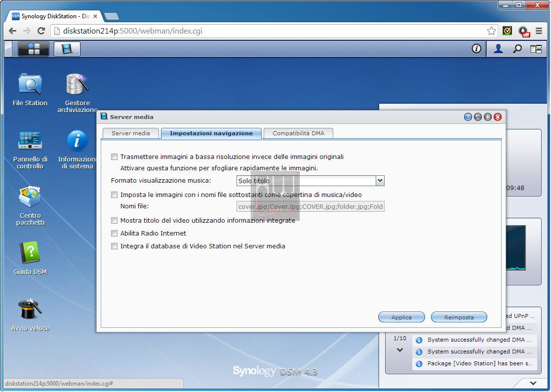
Task: Click browser back arrow
Action: pyautogui.click(x=13, y=31)
